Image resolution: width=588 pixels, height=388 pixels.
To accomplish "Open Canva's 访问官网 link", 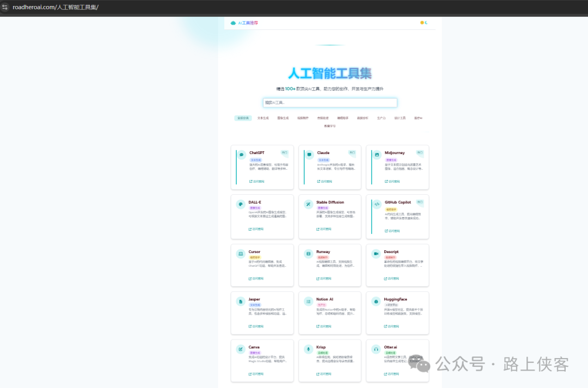I will click(256, 374).
